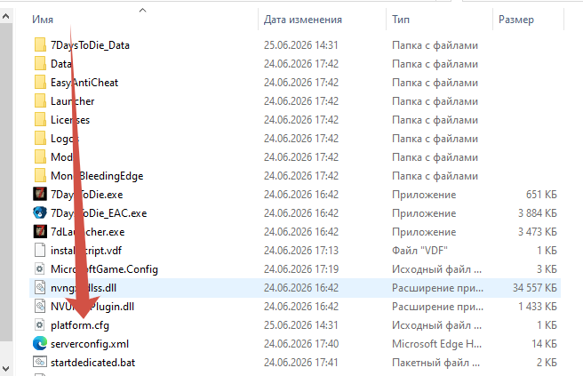
Task: Toggle sort direction arrow above Имя
Action: pyautogui.click(x=142, y=10)
